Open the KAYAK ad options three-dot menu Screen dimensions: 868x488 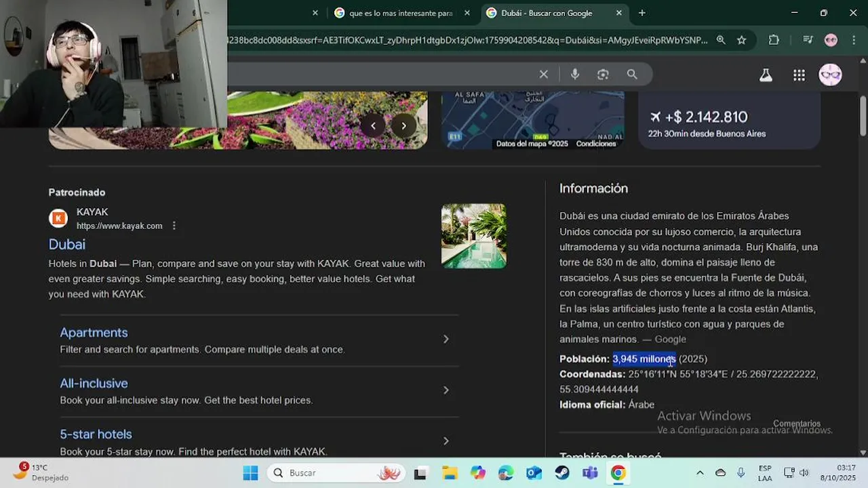pos(174,226)
